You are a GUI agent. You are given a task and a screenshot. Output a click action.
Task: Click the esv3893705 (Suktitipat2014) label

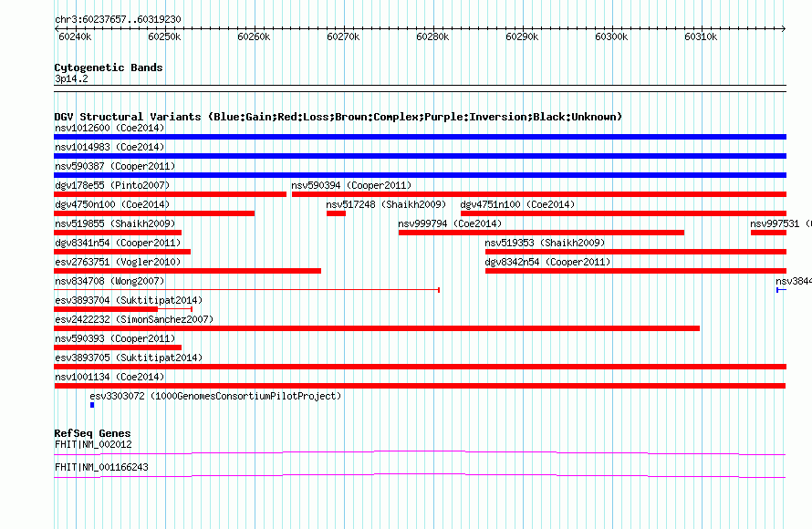point(129,358)
